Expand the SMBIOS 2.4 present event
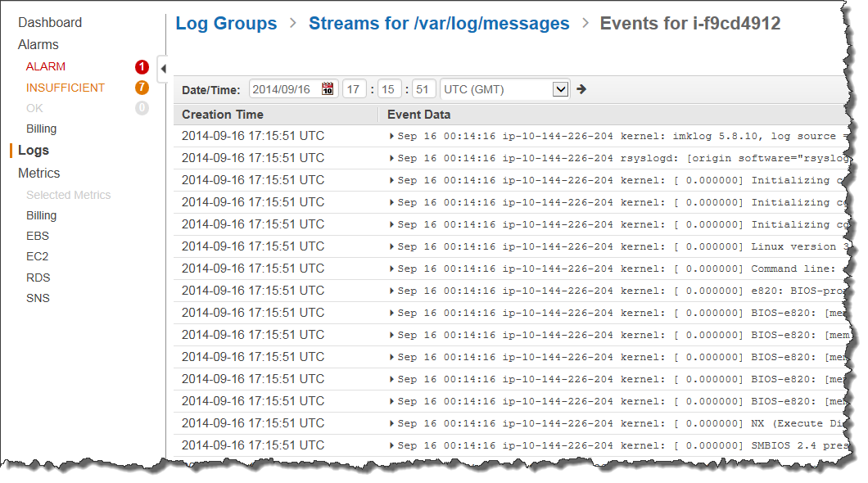Image resolution: width=868 pixels, height=483 pixels. pyautogui.click(x=391, y=446)
